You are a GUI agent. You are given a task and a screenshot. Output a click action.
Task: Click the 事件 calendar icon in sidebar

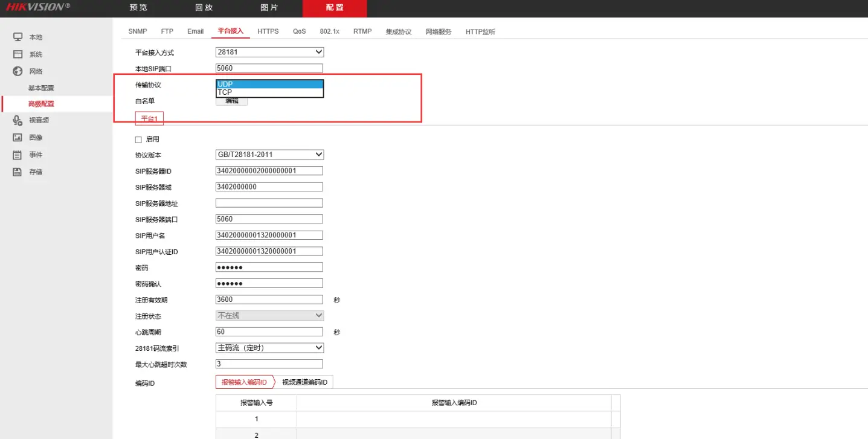(18, 155)
